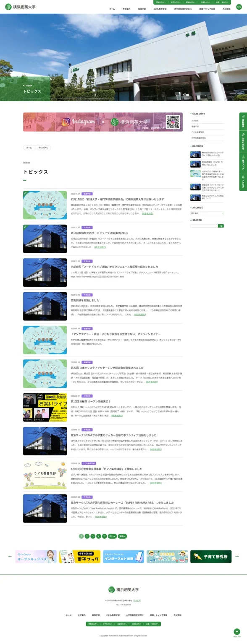This screenshot has width=247, height=644.
Task: Go to pagination page 5
Action: point(104,536)
